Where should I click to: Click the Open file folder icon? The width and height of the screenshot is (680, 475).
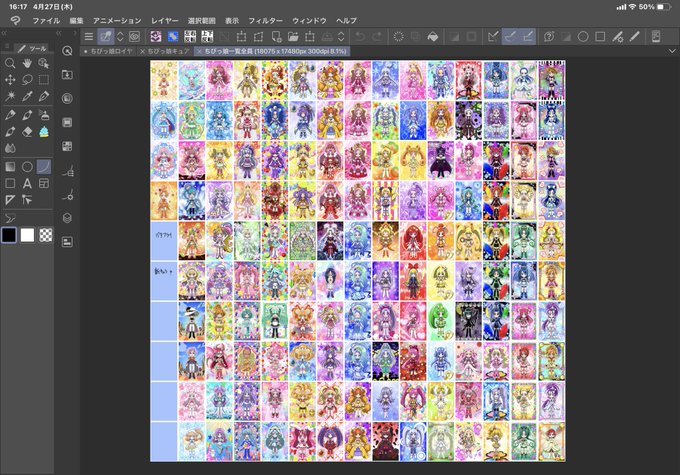(293, 37)
